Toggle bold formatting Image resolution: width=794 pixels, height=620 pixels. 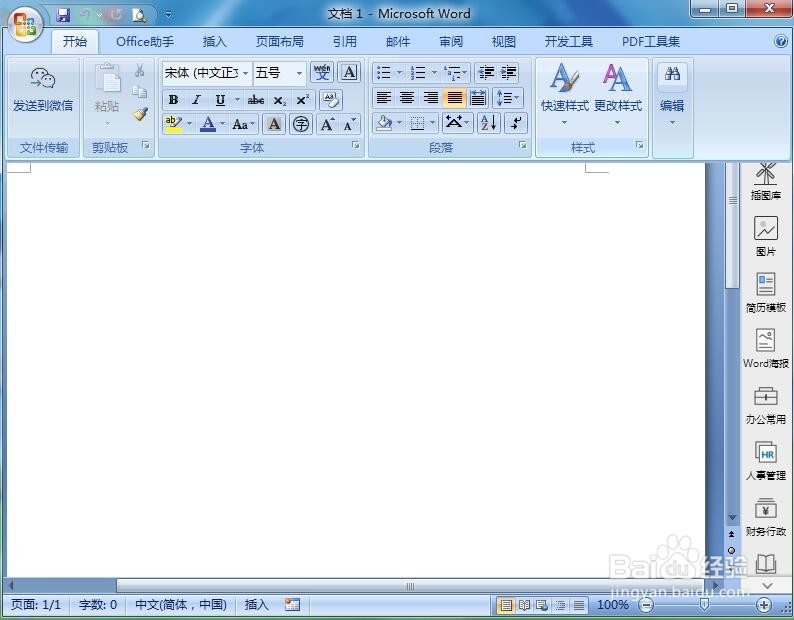[x=173, y=100]
